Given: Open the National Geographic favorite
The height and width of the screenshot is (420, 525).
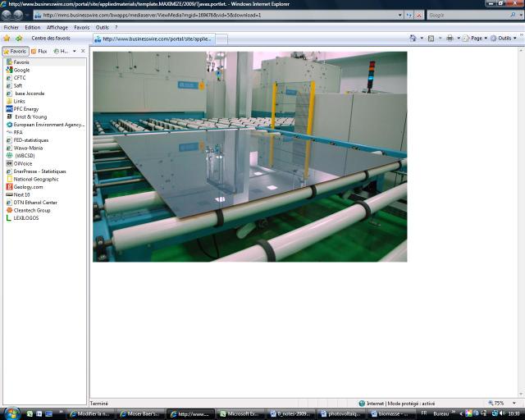Looking at the screenshot, I should pos(36,179).
